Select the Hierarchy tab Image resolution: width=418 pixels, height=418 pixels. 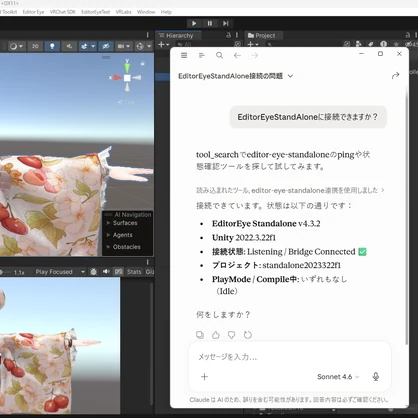tap(178, 35)
